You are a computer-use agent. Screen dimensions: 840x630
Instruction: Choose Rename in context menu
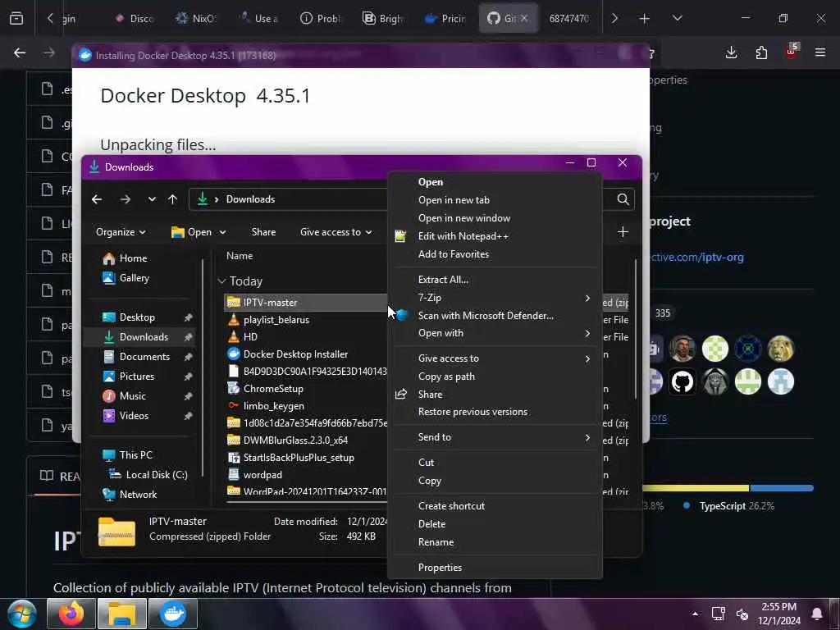click(495, 542)
